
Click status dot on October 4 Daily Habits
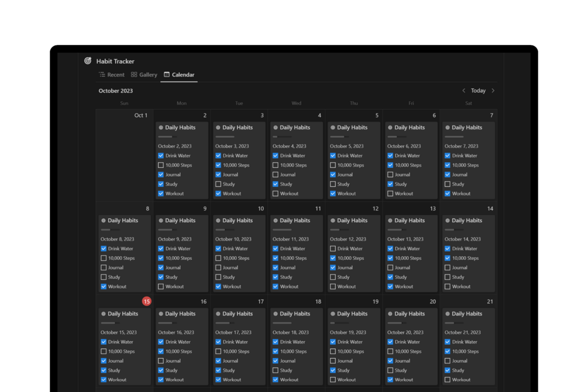[276, 128]
